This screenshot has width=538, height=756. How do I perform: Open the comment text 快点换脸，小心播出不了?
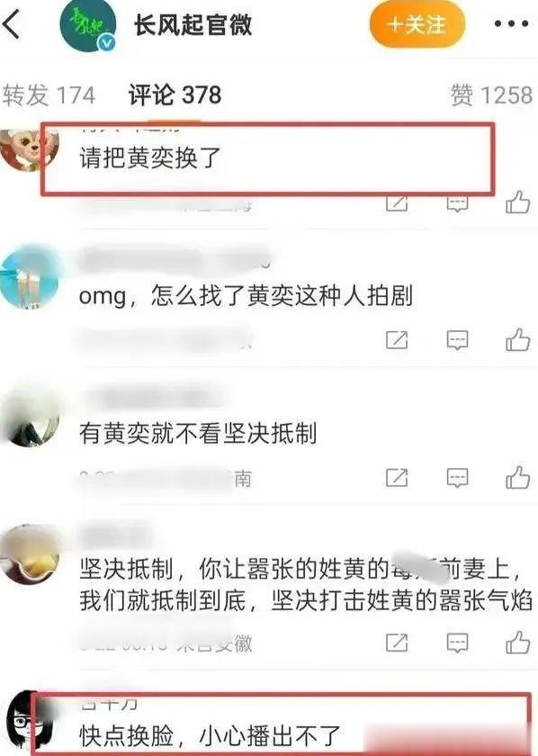click(x=211, y=735)
